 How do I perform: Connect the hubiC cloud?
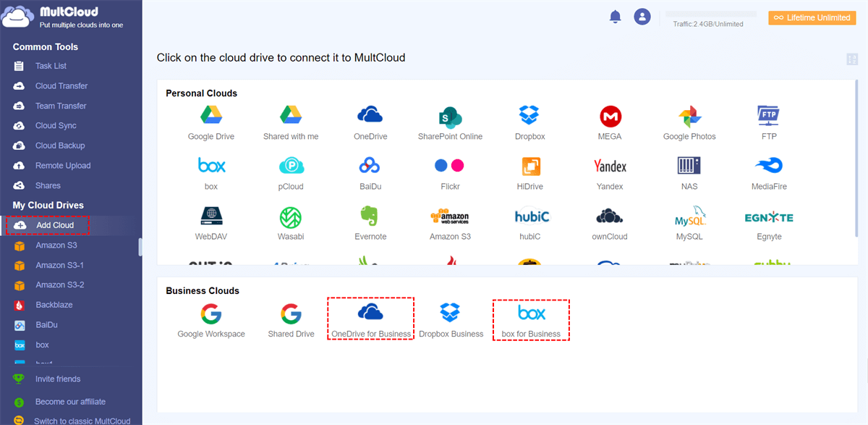click(531, 223)
